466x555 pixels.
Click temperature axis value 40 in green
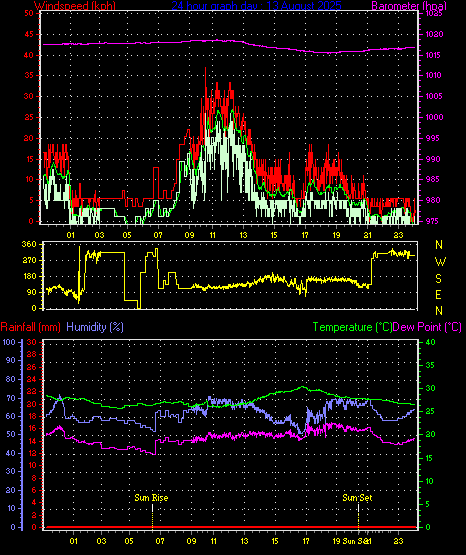click(x=430, y=342)
